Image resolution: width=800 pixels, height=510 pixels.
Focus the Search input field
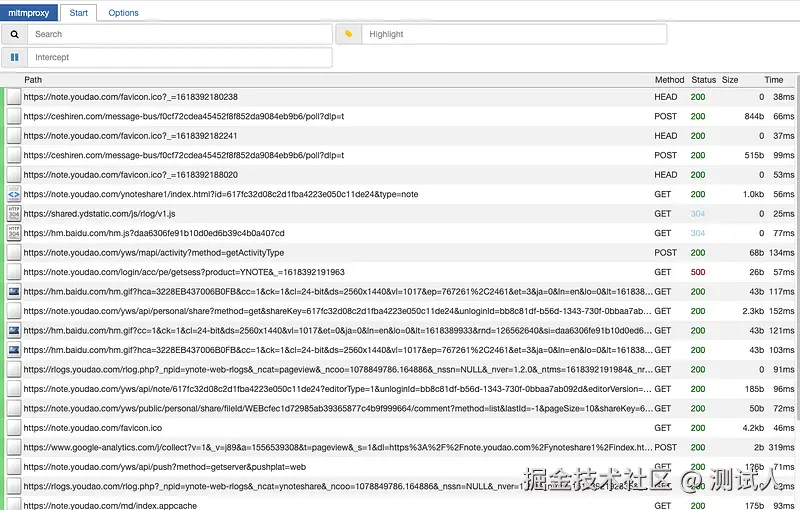180,34
